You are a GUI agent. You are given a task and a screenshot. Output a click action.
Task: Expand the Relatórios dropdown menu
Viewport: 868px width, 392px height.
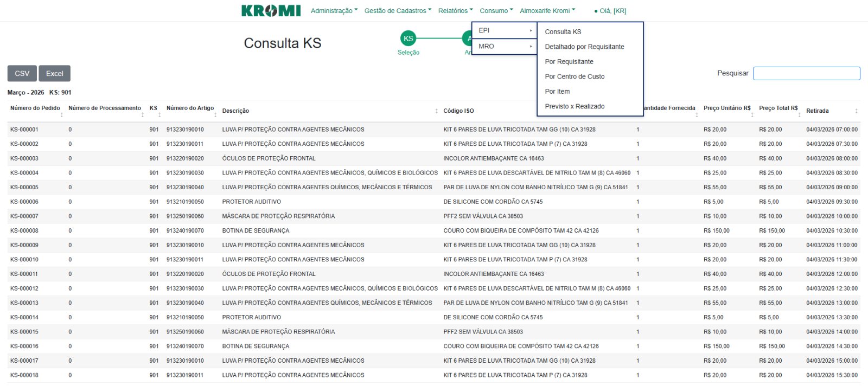[456, 11]
